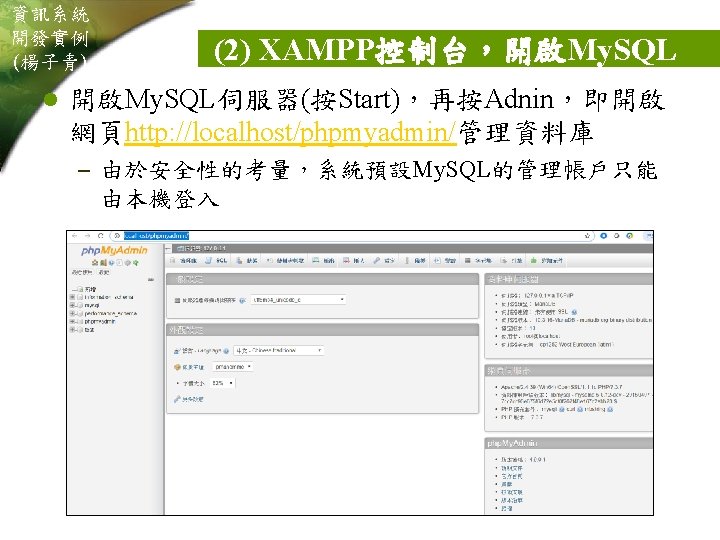Select the information_schema database
720x540 pixels.
coord(109,297)
